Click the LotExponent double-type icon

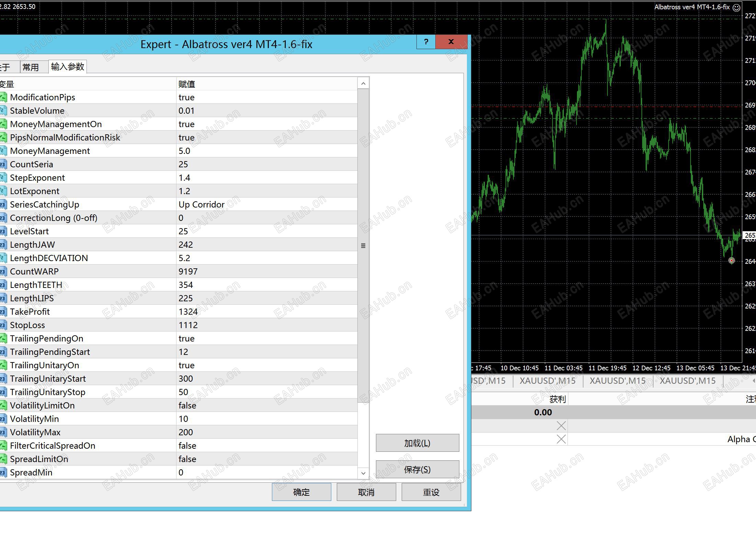tap(3, 191)
